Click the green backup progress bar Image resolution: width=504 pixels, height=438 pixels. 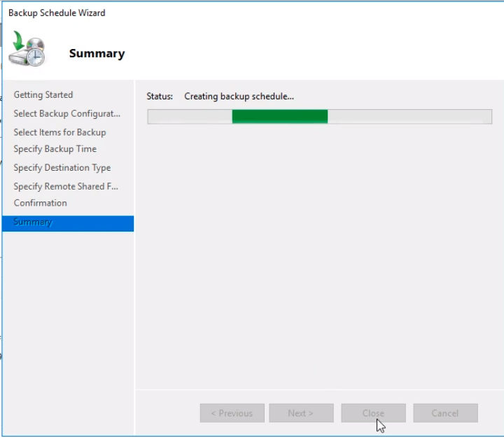tap(319, 116)
